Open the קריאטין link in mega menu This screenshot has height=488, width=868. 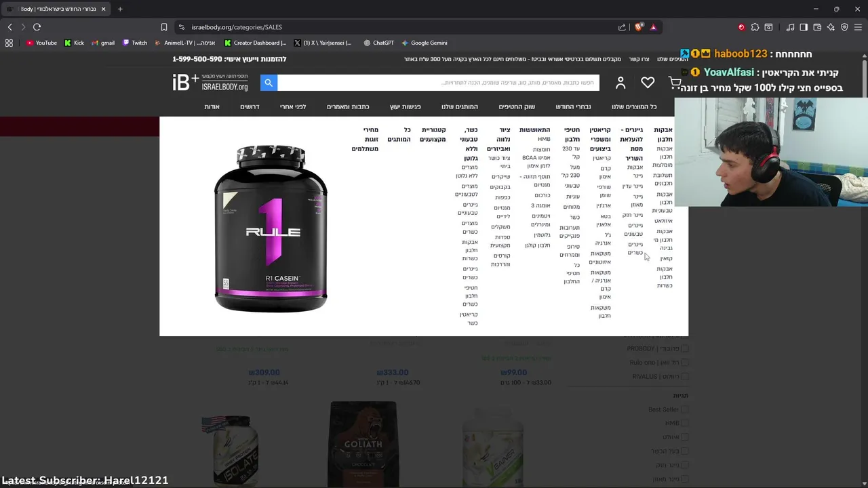[602, 158]
